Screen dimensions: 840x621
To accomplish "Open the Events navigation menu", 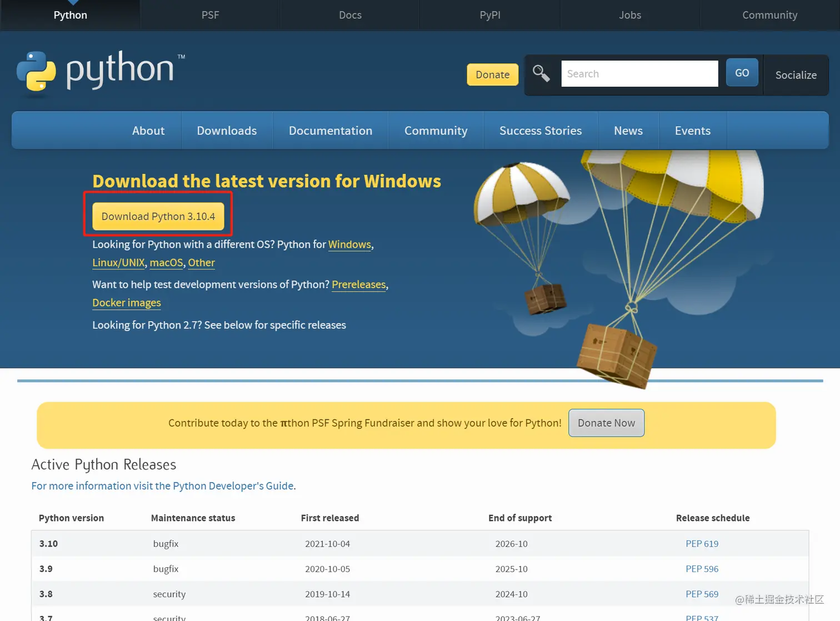I will [x=693, y=131].
